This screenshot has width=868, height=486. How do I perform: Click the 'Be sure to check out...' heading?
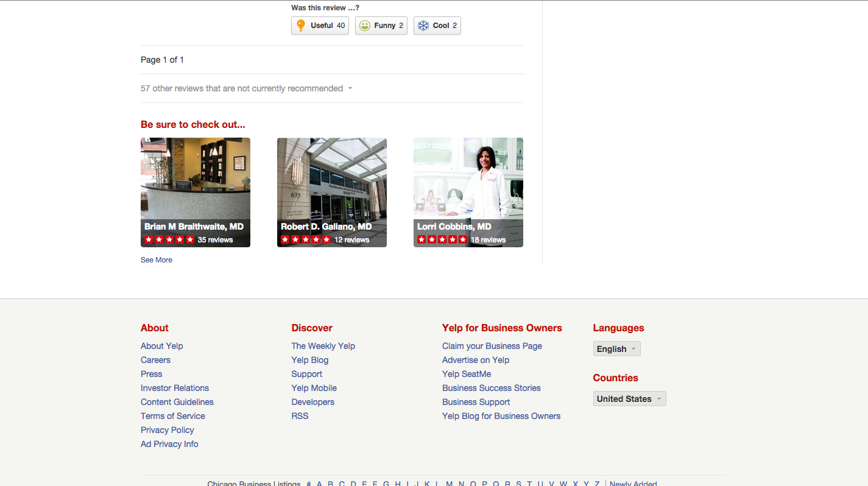tap(193, 124)
